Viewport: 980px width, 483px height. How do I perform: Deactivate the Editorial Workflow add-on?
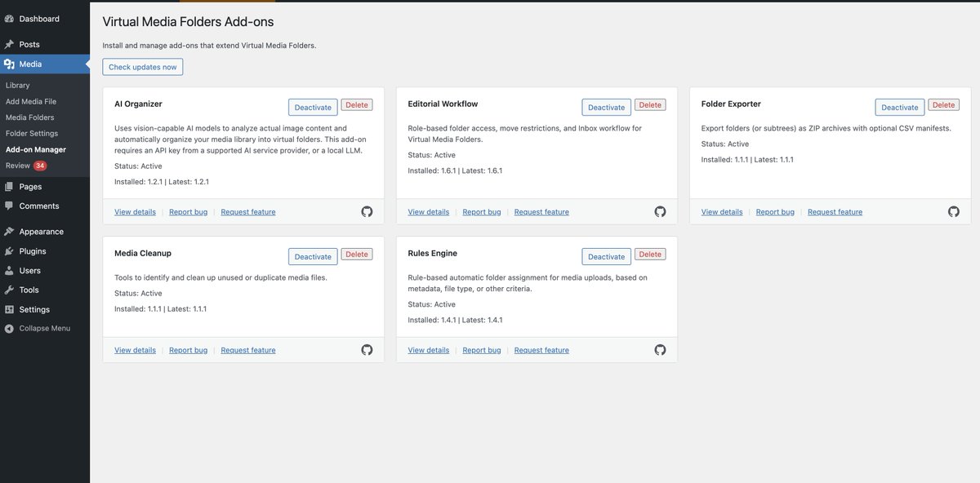click(x=606, y=107)
